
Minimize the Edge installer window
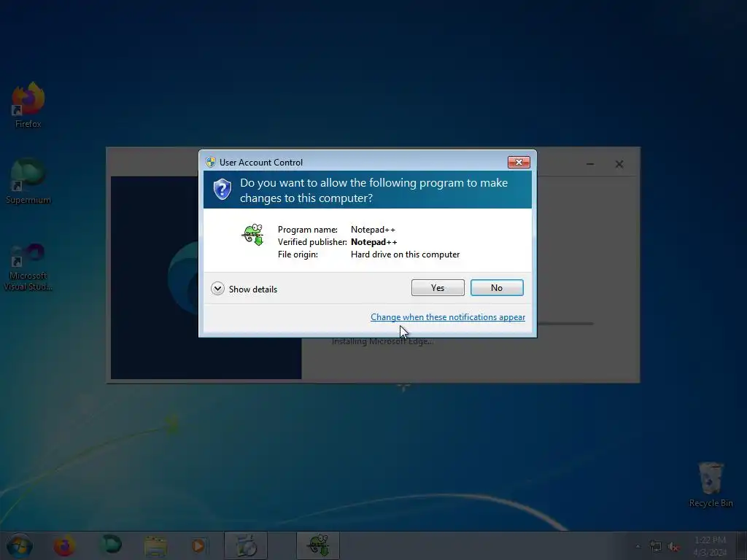tap(589, 164)
